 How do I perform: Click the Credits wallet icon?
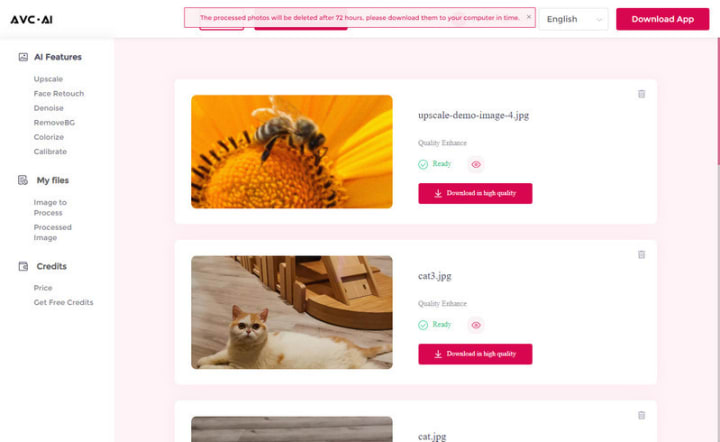23,266
